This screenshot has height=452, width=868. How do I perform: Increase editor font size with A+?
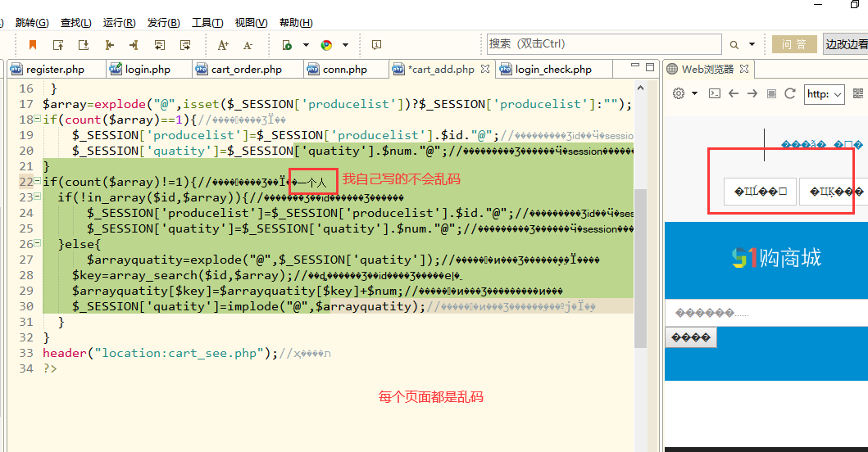(223, 45)
